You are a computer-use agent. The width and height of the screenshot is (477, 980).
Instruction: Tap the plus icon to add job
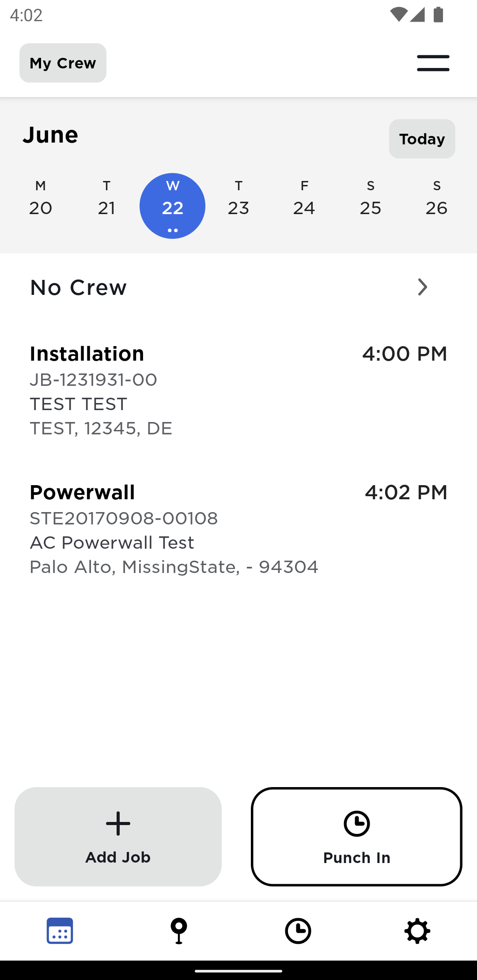click(x=118, y=824)
